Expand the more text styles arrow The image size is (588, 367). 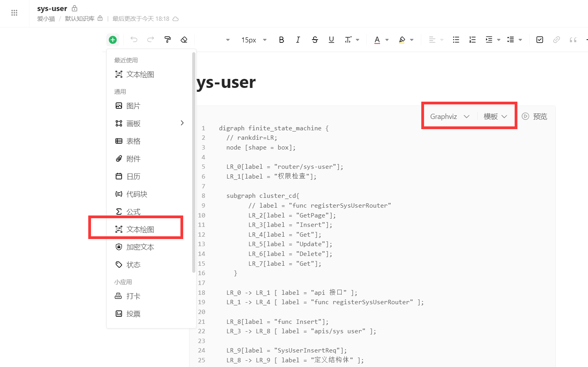pyautogui.click(x=357, y=40)
